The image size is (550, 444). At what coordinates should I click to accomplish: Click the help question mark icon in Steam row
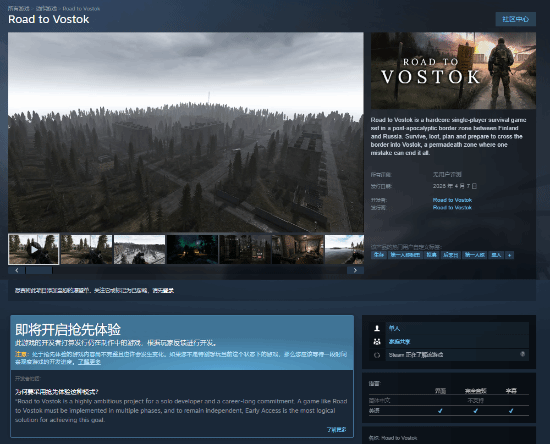(x=523, y=354)
